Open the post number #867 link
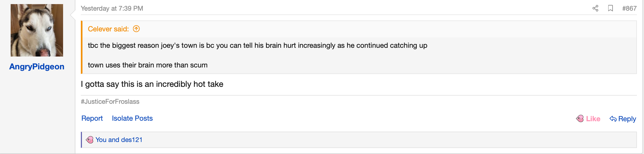This screenshot has width=644, height=154. [630, 8]
